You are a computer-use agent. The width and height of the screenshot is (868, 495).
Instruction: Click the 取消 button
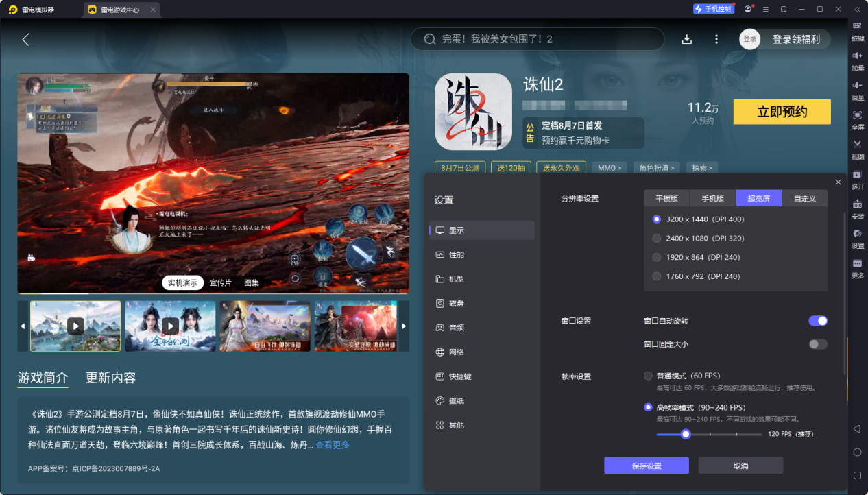pyautogui.click(x=740, y=466)
